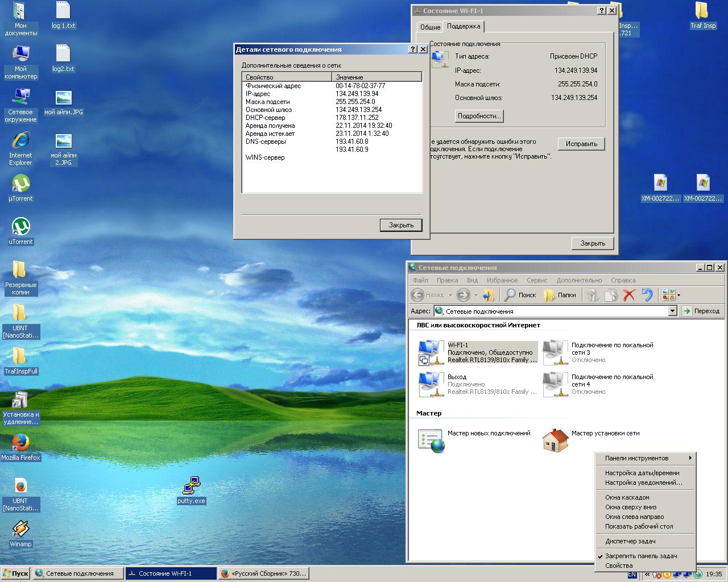The height and width of the screenshot is (582, 728).
Task: Select the Wi-FI-1 network connection icon
Action: point(430,352)
